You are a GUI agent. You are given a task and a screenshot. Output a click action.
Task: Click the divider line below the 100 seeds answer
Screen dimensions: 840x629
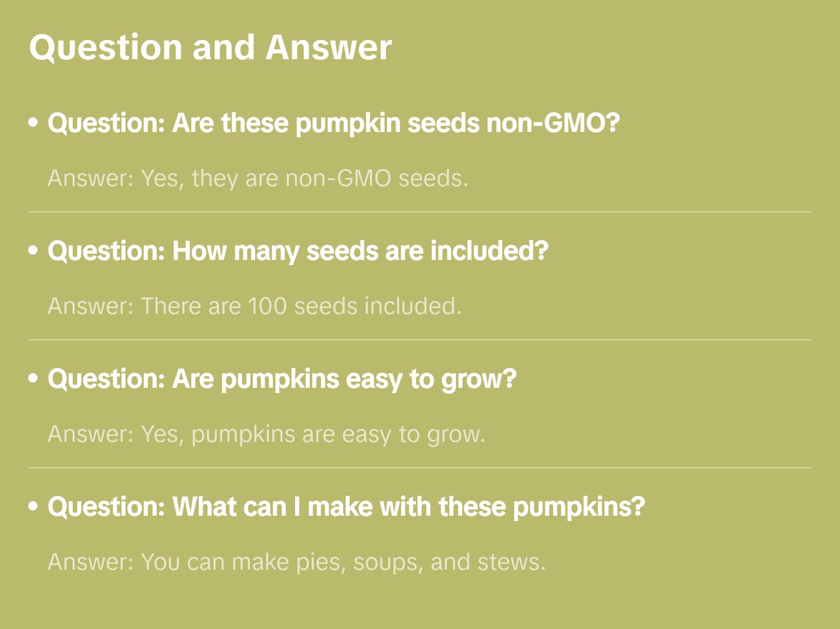click(420, 340)
